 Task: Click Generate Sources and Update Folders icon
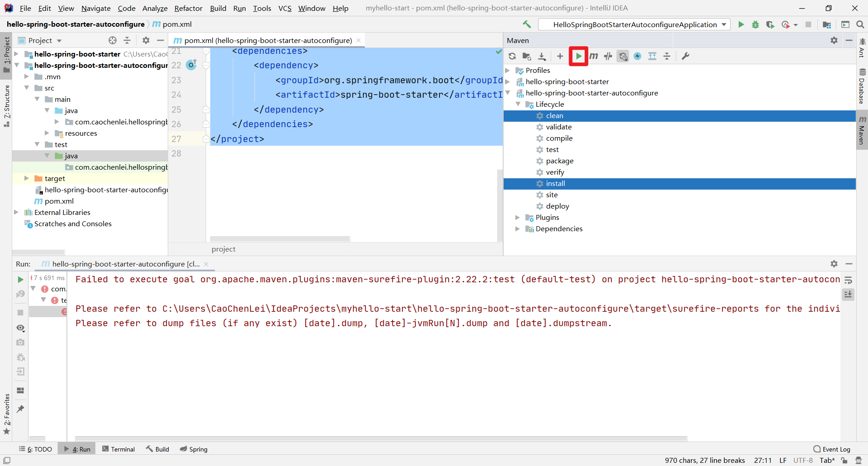coord(527,56)
